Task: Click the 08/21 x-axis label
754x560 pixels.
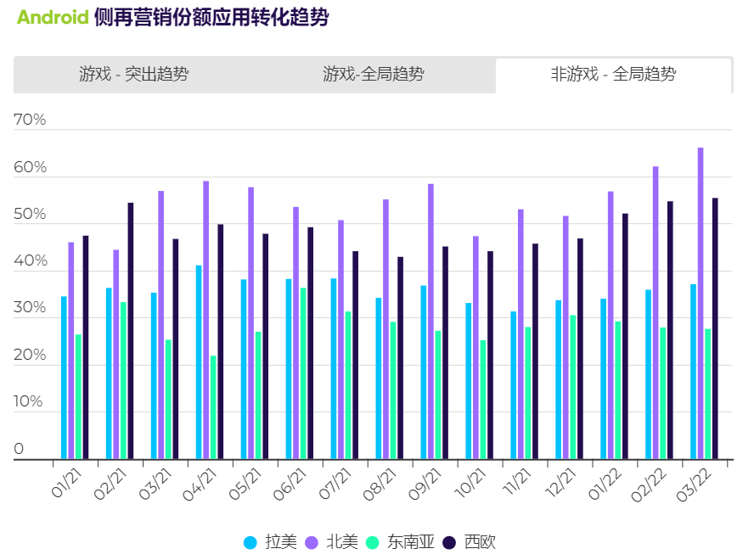Action: click(381, 484)
